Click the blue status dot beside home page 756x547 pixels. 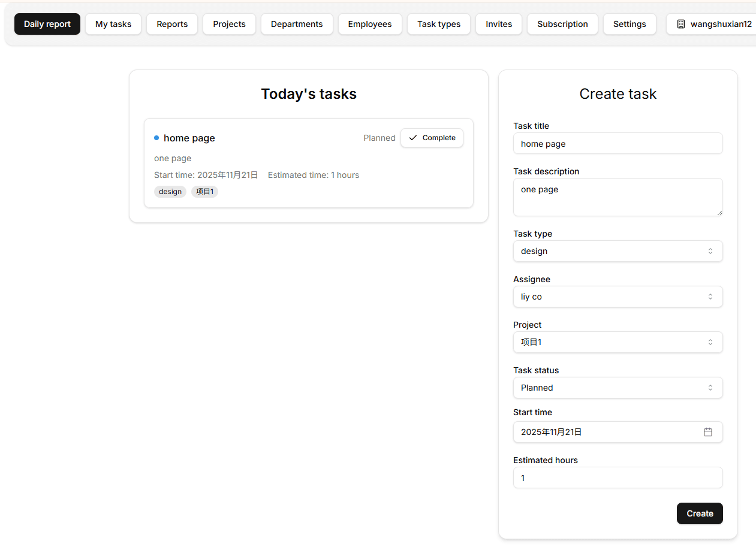pos(156,138)
